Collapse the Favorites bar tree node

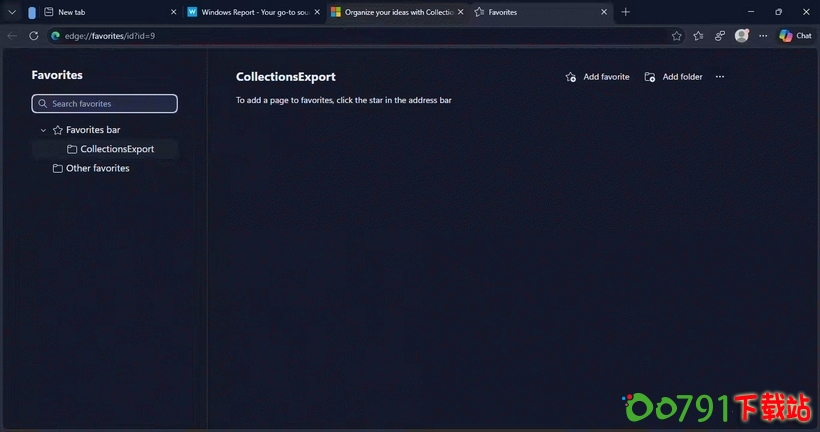pos(43,130)
